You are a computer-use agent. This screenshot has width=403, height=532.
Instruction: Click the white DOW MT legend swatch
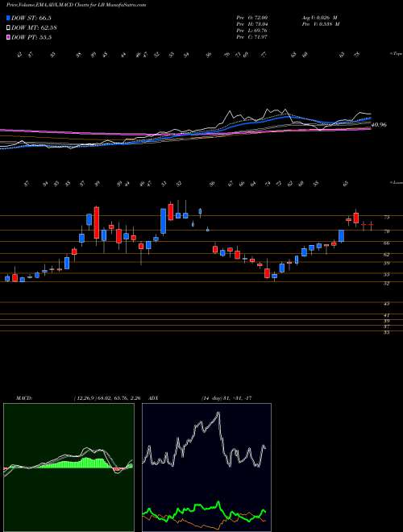click(x=9, y=27)
